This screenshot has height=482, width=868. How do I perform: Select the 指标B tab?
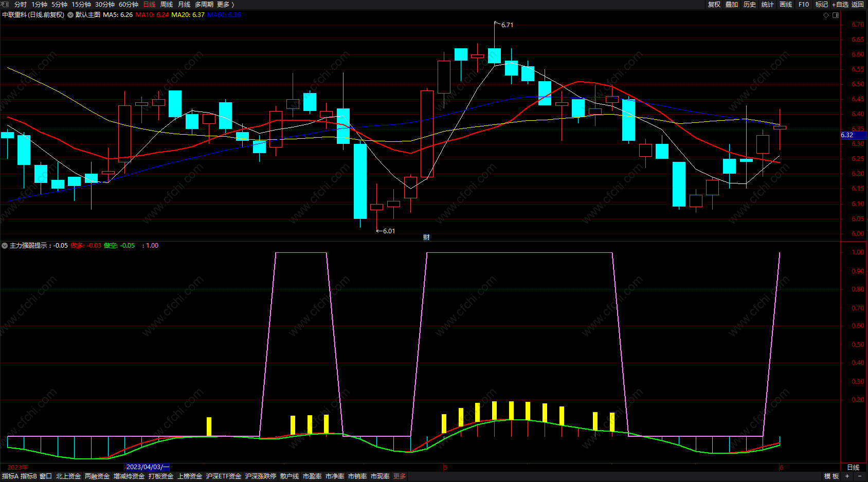[28, 476]
